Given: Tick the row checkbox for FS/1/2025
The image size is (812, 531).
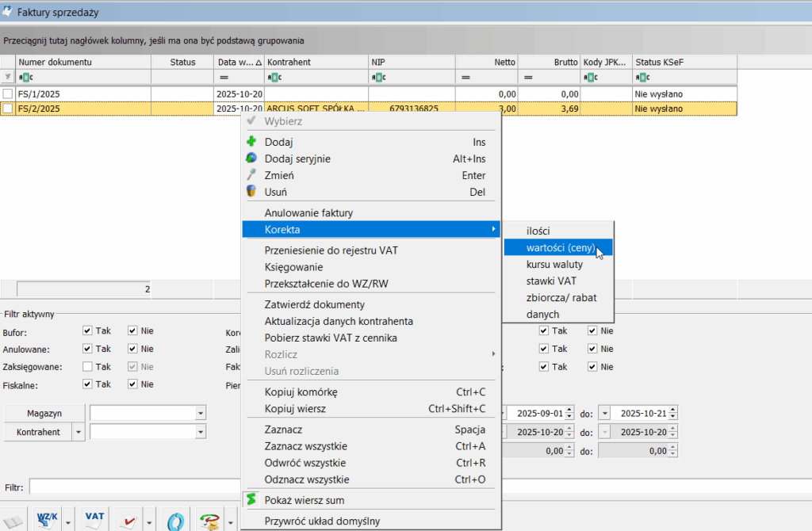Looking at the screenshot, I should pyautogui.click(x=8, y=94).
